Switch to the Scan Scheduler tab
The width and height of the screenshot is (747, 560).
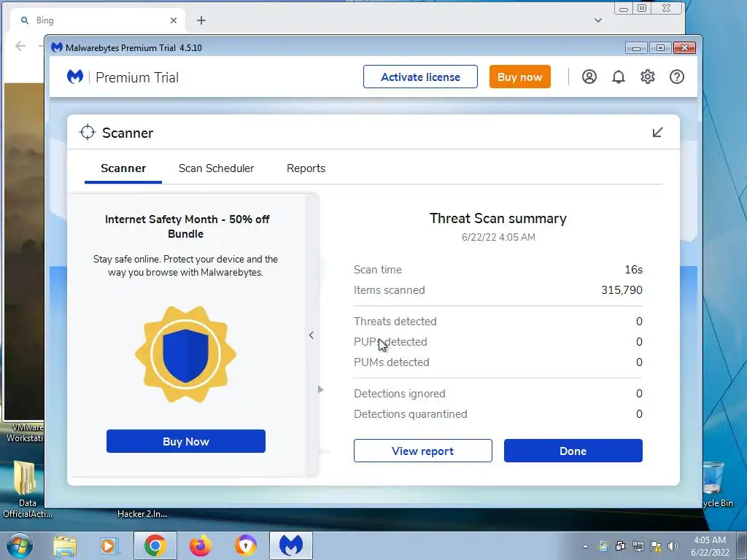216,168
